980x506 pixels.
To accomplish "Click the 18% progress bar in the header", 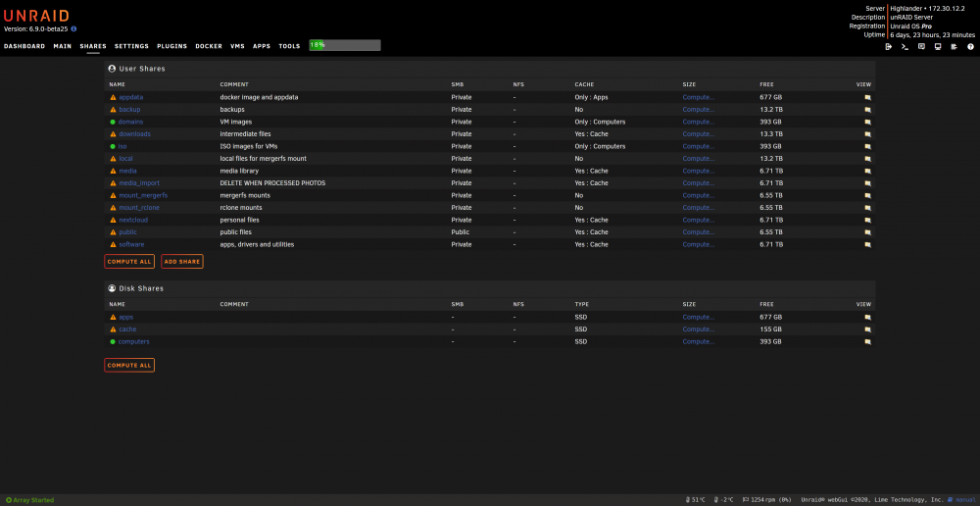I will [345, 45].
